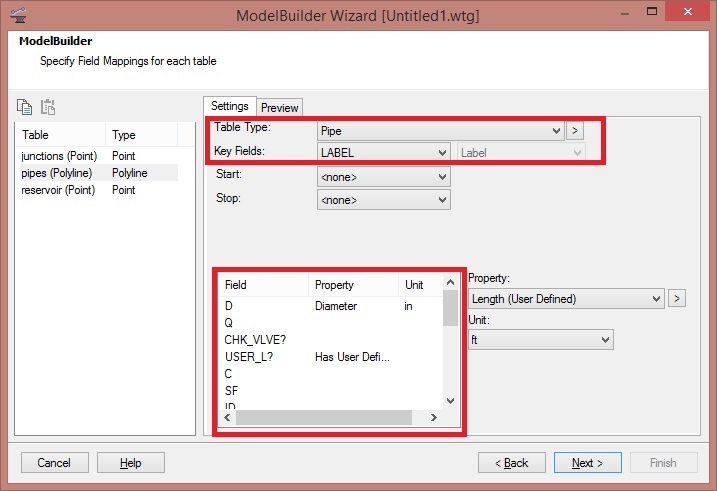Screen dimensions: 717x491
Task: Click the Paste mappings icon
Action: point(48,107)
